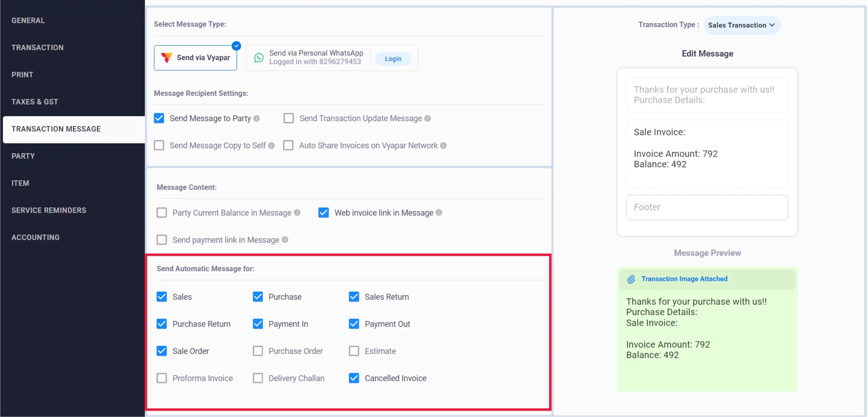868x417 pixels.
Task: Click the info icon beside Send payment link in Message
Action: pyautogui.click(x=285, y=240)
